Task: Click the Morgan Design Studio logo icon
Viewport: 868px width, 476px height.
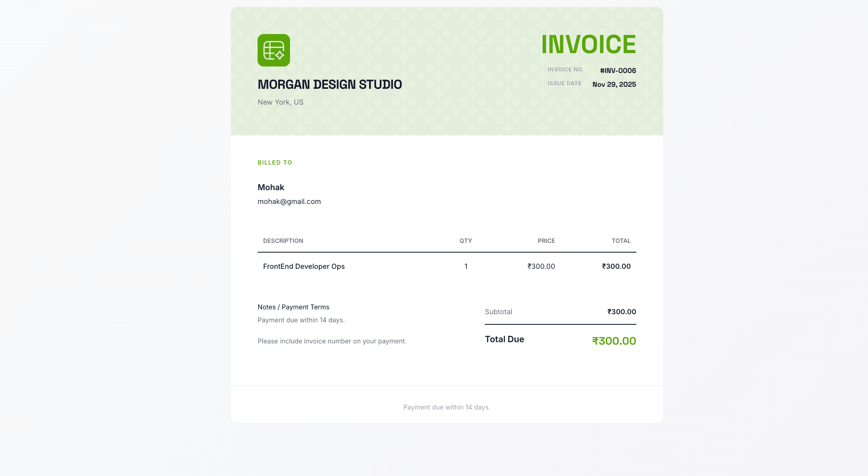Action: [273, 50]
